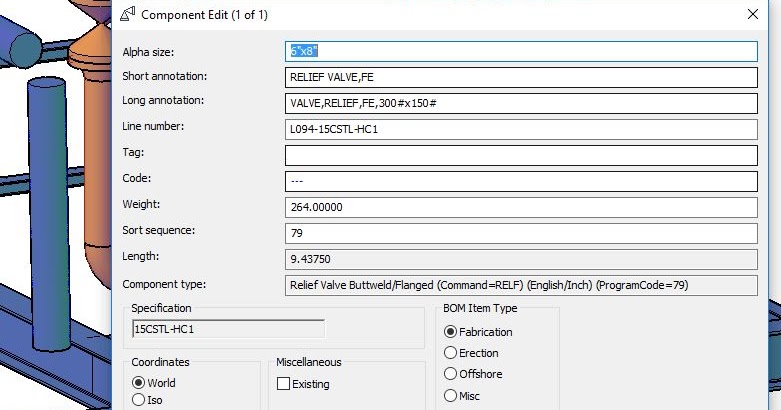The image size is (781, 410).
Task: Click the Alpha size input field
Action: 520,51
